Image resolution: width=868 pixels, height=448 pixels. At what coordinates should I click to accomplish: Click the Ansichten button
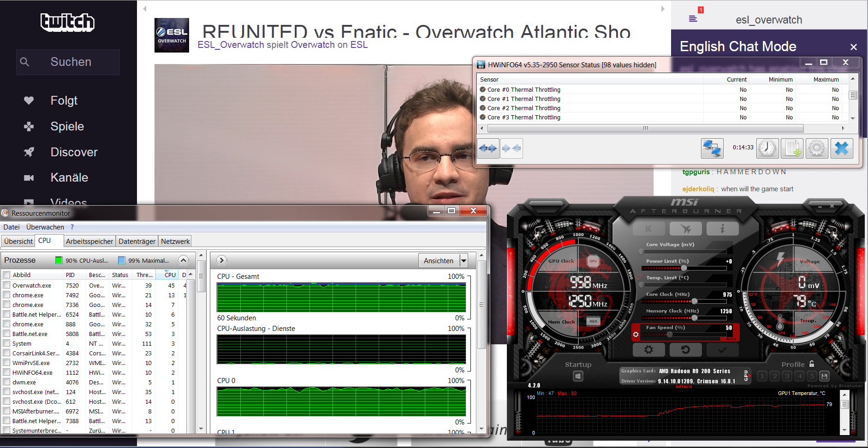click(439, 261)
